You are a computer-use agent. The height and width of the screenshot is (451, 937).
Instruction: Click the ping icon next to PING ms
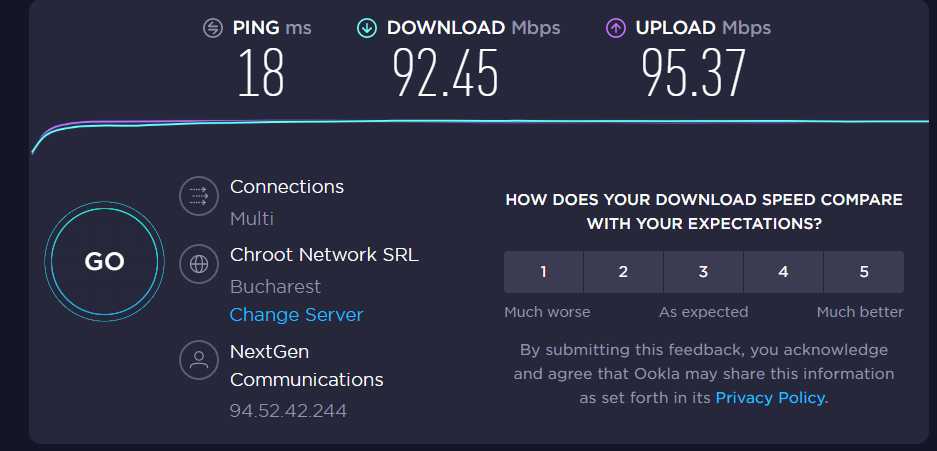(213, 28)
